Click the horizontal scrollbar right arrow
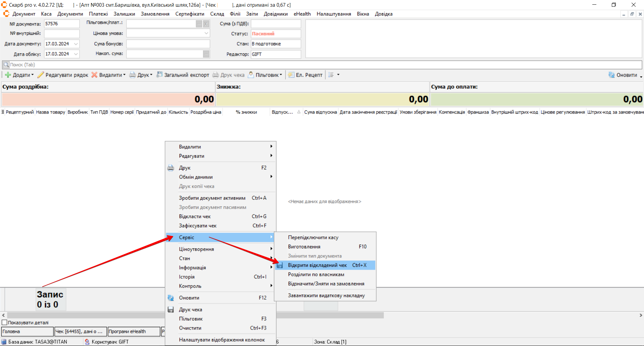The image size is (644, 346). click(x=641, y=315)
